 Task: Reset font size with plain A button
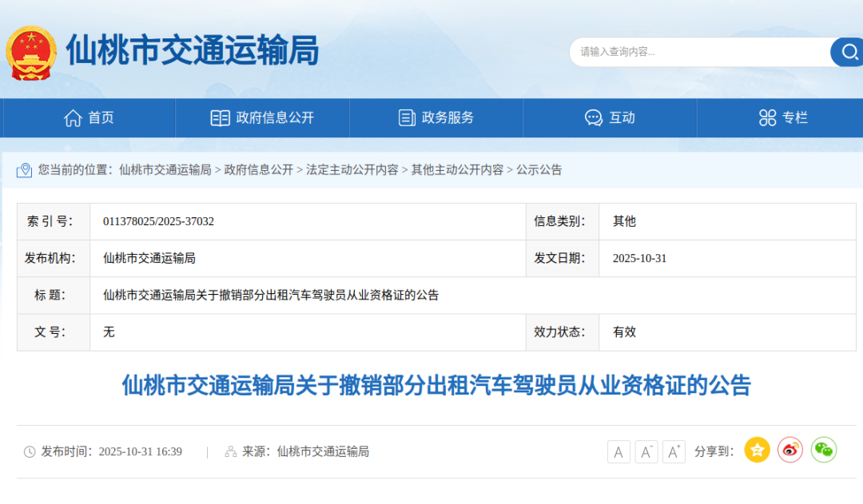pos(618,452)
